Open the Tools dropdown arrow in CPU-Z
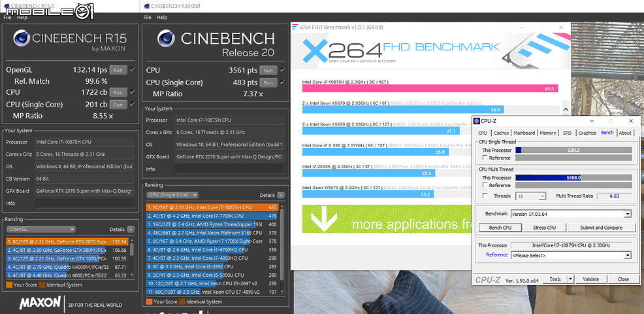 click(570, 279)
